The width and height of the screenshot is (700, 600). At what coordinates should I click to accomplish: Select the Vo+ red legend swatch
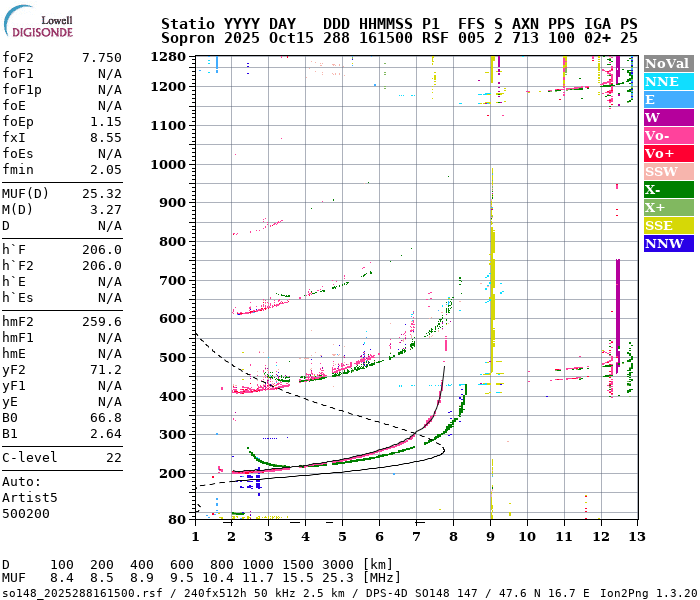pyautogui.click(x=667, y=153)
